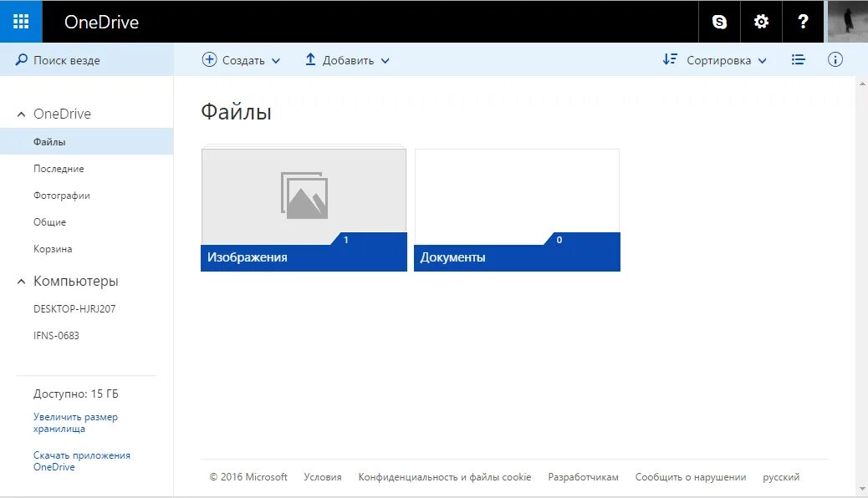The image size is (868, 498).
Task: Open your account profile picture
Action: pyautogui.click(x=845, y=21)
